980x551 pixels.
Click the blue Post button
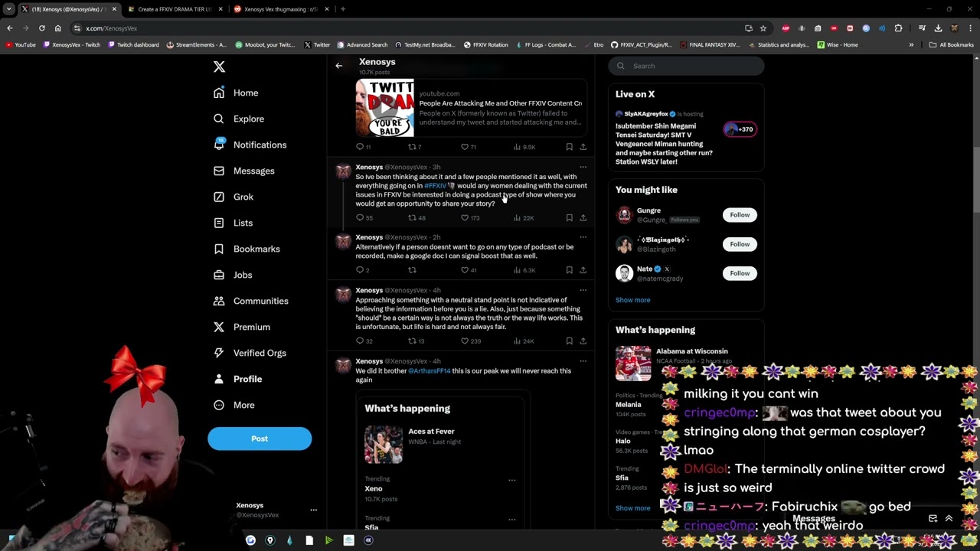[260, 439]
